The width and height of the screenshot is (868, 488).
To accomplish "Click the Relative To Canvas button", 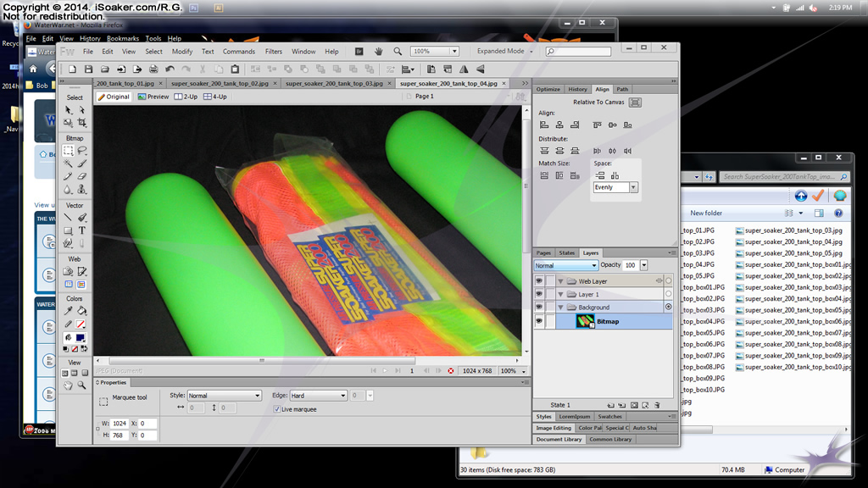I will click(x=635, y=103).
